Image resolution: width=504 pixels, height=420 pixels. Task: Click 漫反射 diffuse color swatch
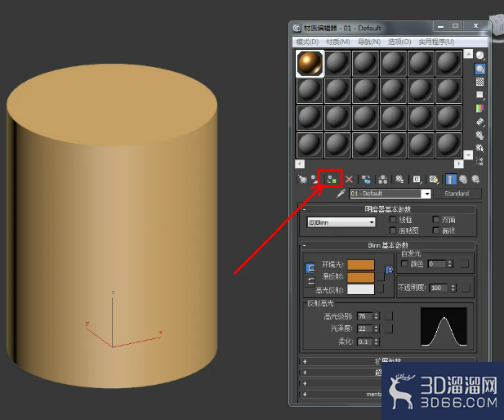(x=361, y=277)
